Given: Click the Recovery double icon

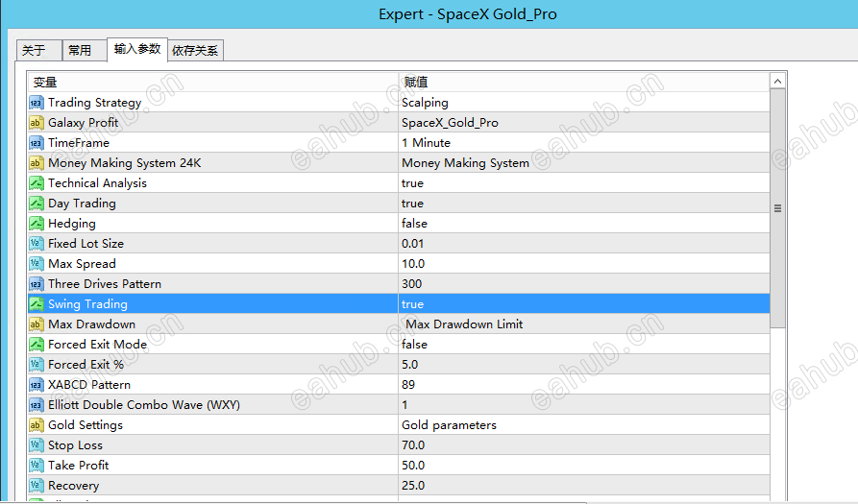Looking at the screenshot, I should click(37, 486).
